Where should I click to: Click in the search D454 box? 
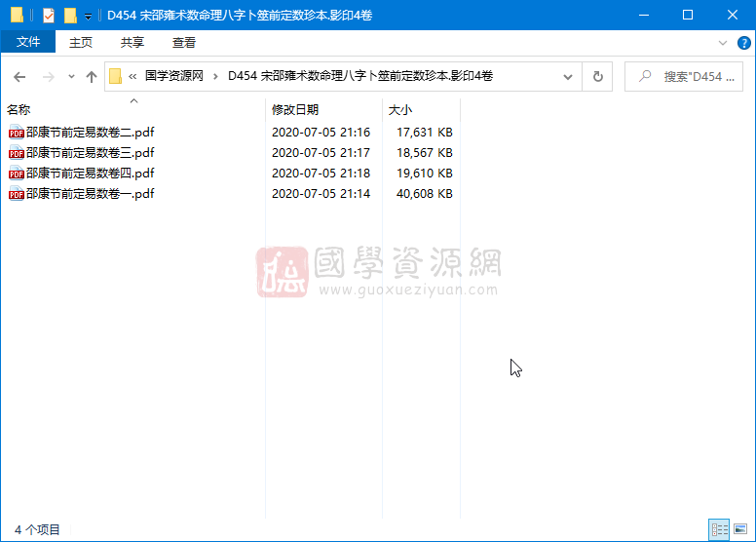pos(684,77)
